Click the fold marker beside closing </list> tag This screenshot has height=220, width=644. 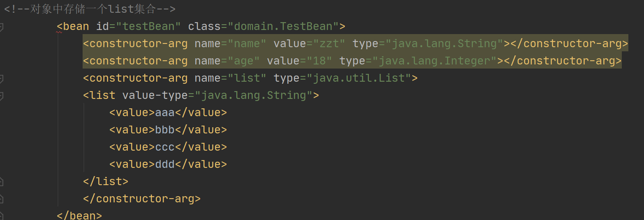(2, 181)
